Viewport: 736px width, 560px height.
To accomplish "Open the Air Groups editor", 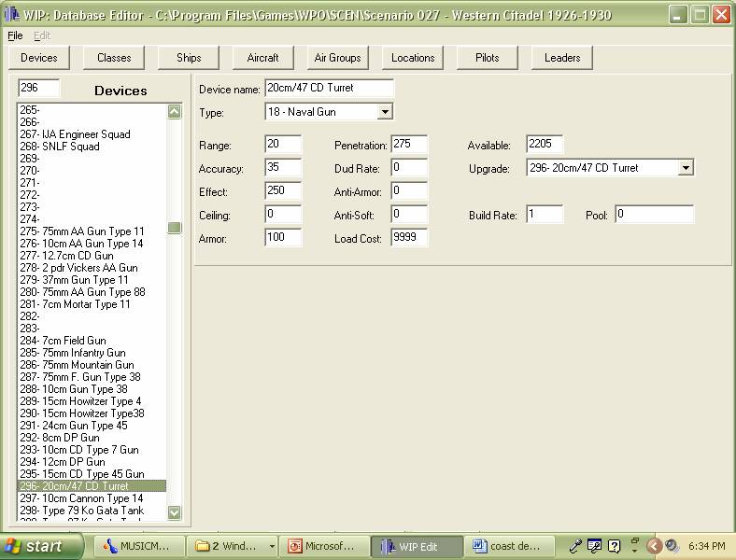I will coord(338,58).
